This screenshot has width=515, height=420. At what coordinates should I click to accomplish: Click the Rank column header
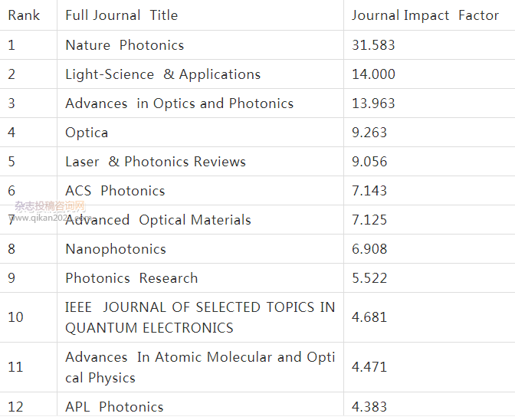(24, 15)
